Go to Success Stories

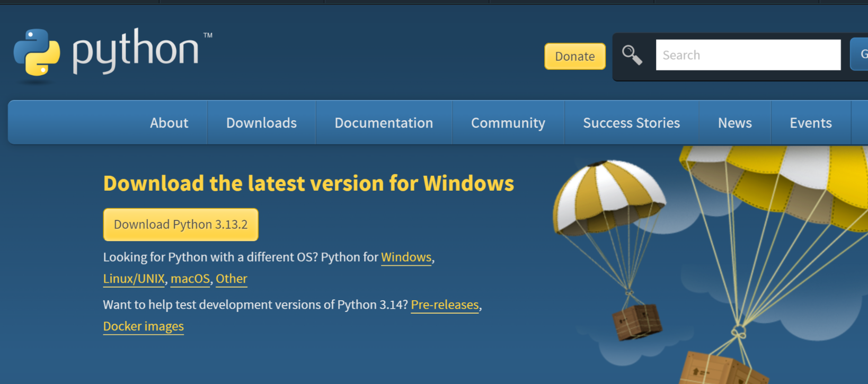point(631,123)
